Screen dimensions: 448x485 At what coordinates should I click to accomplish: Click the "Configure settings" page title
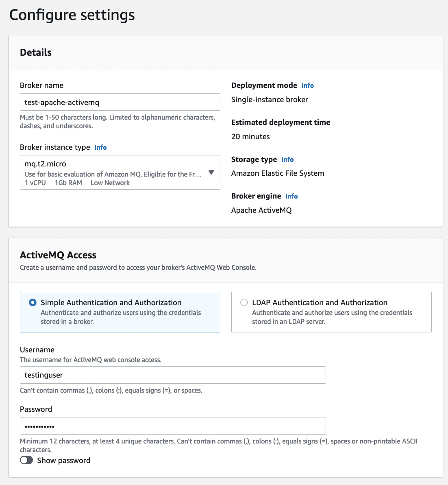[x=72, y=15]
